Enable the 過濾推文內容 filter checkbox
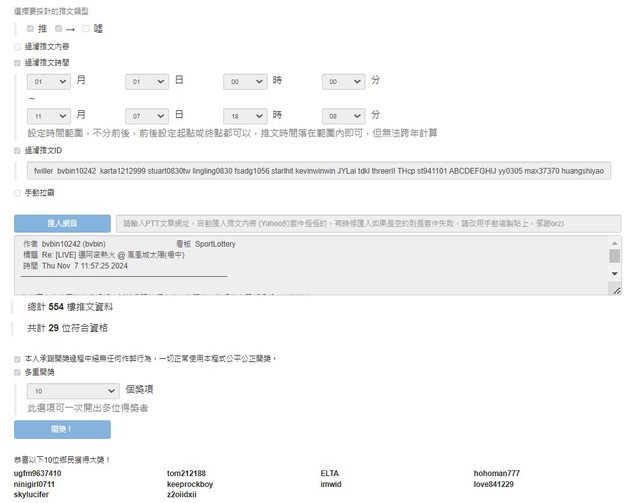This screenshot has height=503, width=640. point(17,46)
